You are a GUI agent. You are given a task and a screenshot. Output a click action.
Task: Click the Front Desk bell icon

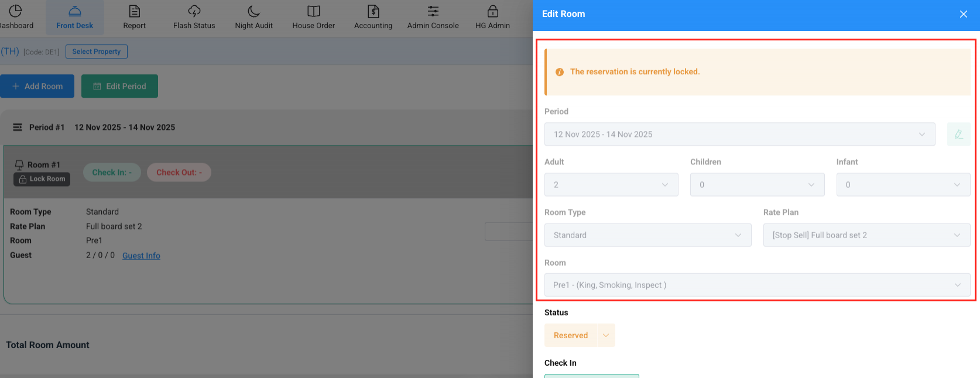(x=75, y=11)
